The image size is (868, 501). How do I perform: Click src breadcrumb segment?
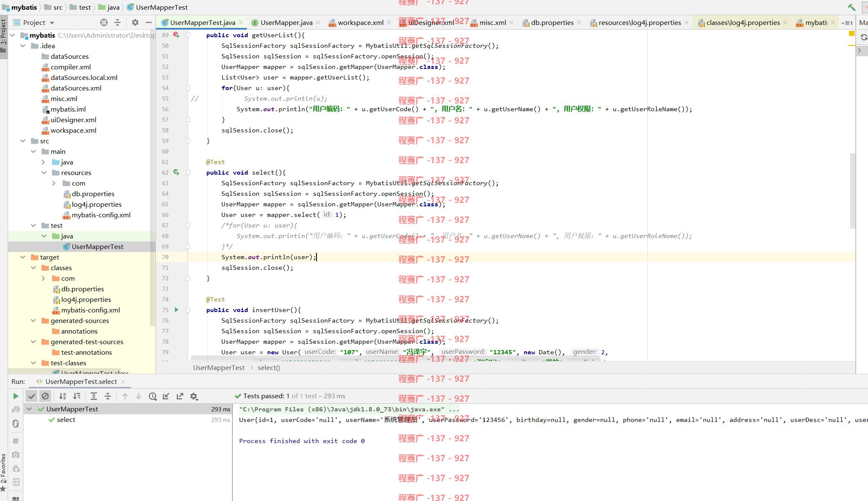[x=58, y=7]
